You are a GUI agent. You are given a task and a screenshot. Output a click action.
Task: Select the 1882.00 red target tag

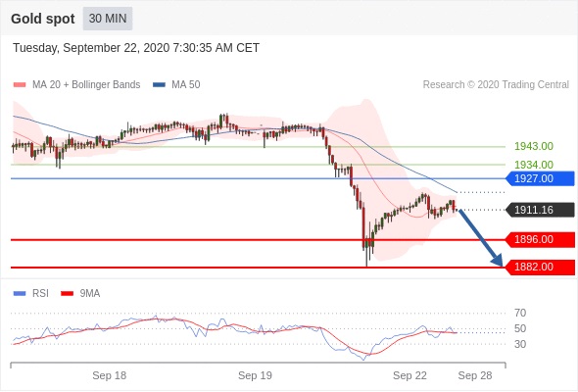pos(540,267)
